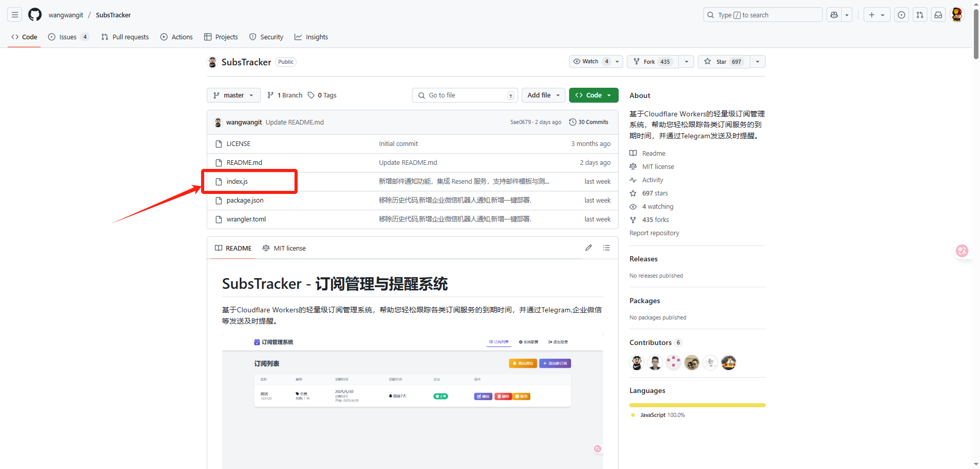Image resolution: width=980 pixels, height=469 pixels.
Task: Open the Packages heading link
Action: [645, 301]
